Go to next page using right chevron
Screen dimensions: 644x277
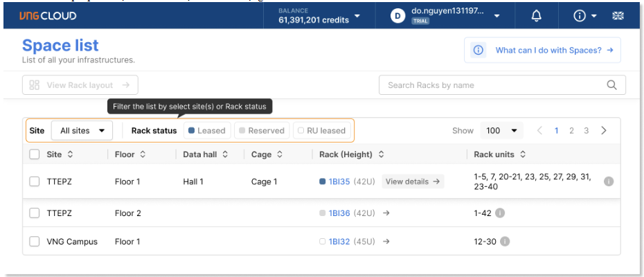click(x=604, y=130)
